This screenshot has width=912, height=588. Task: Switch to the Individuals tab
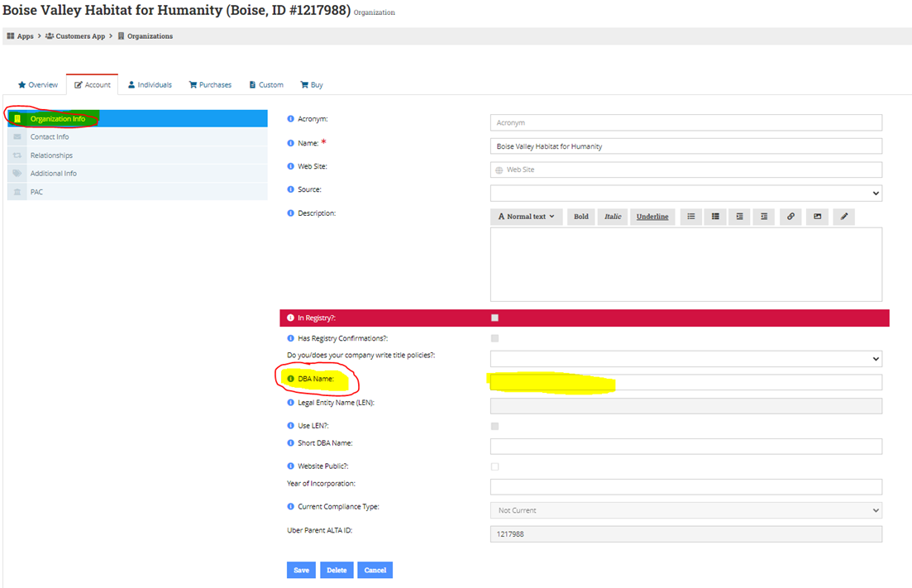click(x=150, y=85)
